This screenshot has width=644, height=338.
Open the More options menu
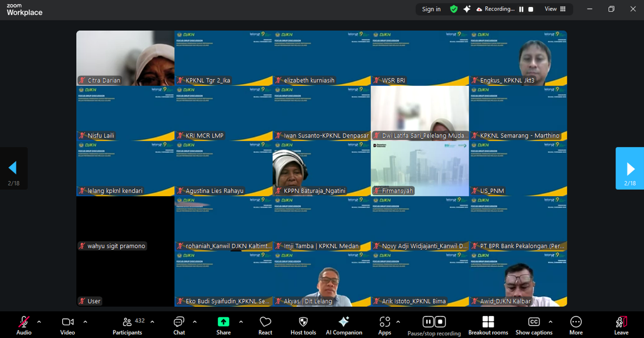click(x=575, y=325)
